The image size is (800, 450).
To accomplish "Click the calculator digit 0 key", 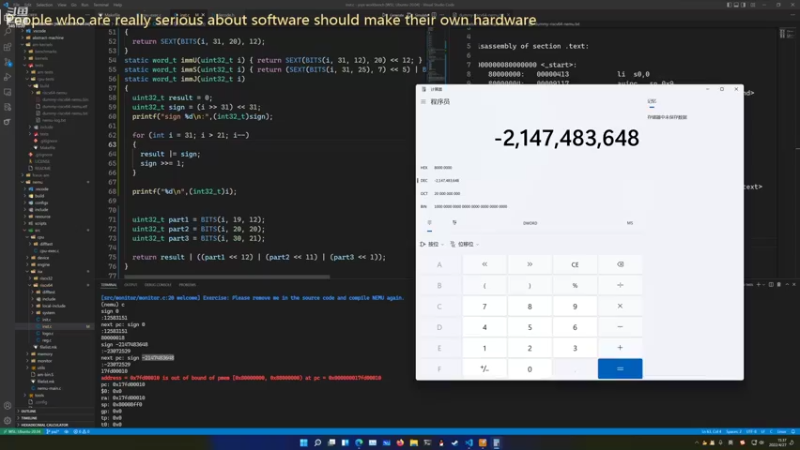I will point(530,369).
